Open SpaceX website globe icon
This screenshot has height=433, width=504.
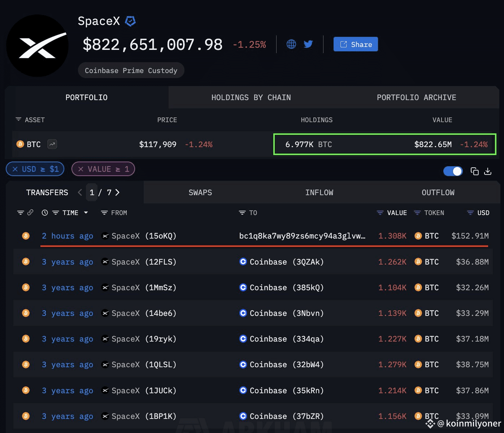291,44
